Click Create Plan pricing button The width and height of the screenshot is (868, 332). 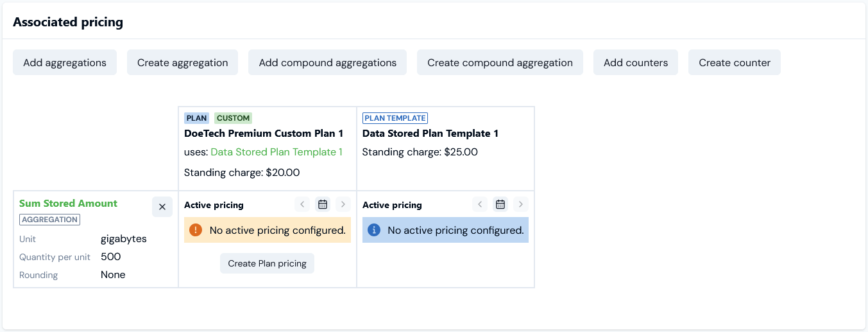(x=267, y=263)
